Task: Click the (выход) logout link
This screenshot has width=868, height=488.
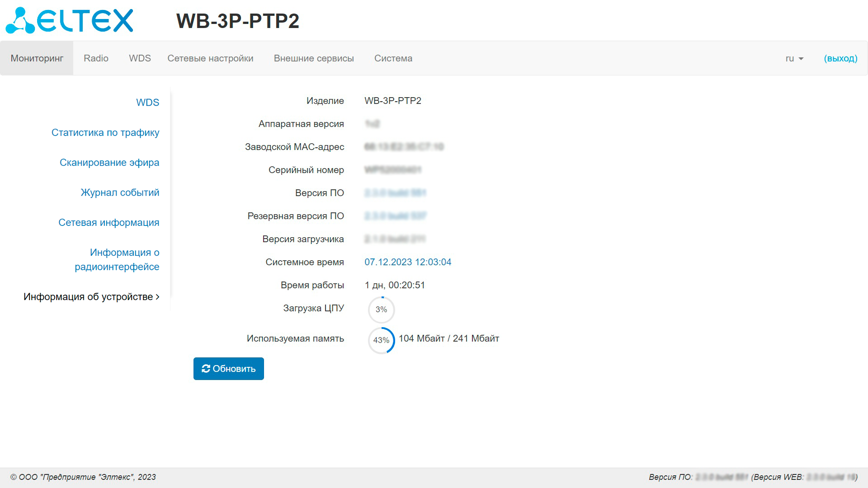Action: [840, 58]
